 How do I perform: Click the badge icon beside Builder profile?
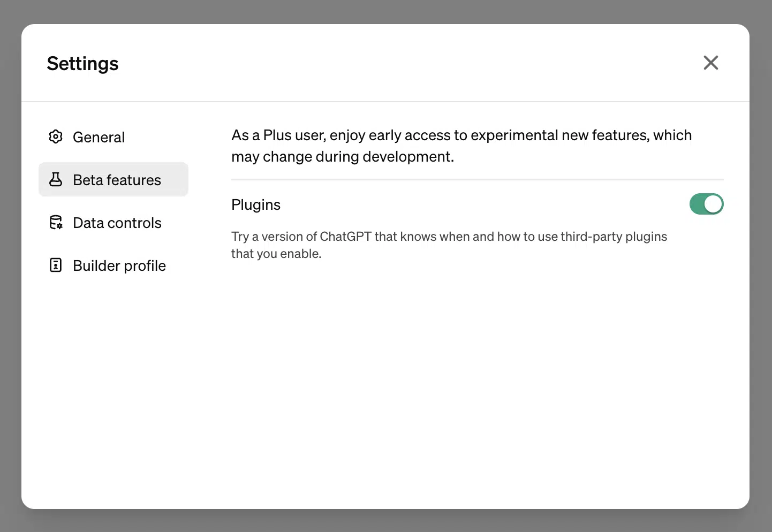coord(56,265)
